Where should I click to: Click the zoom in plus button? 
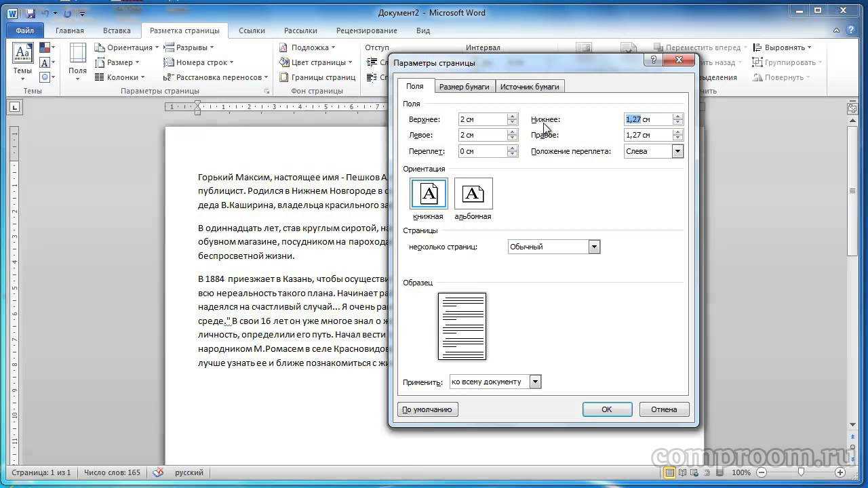(x=841, y=472)
